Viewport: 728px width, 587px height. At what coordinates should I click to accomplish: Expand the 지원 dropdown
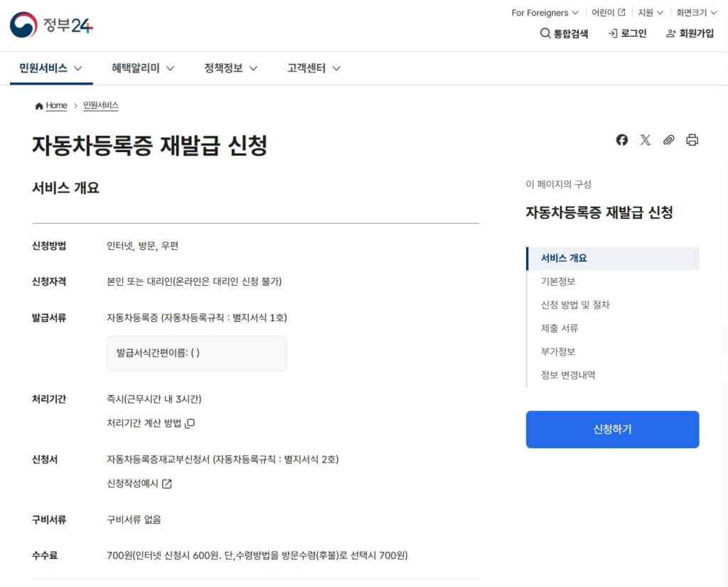coord(649,12)
